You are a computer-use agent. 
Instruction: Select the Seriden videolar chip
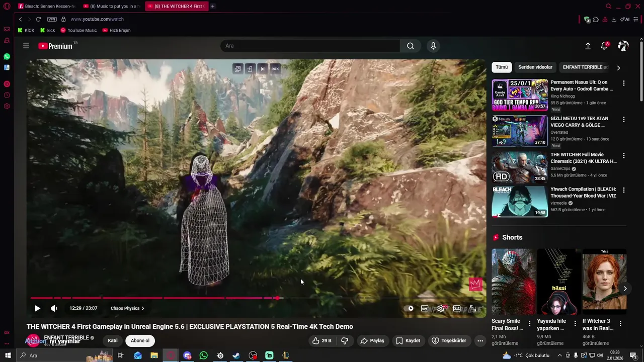coord(535,67)
